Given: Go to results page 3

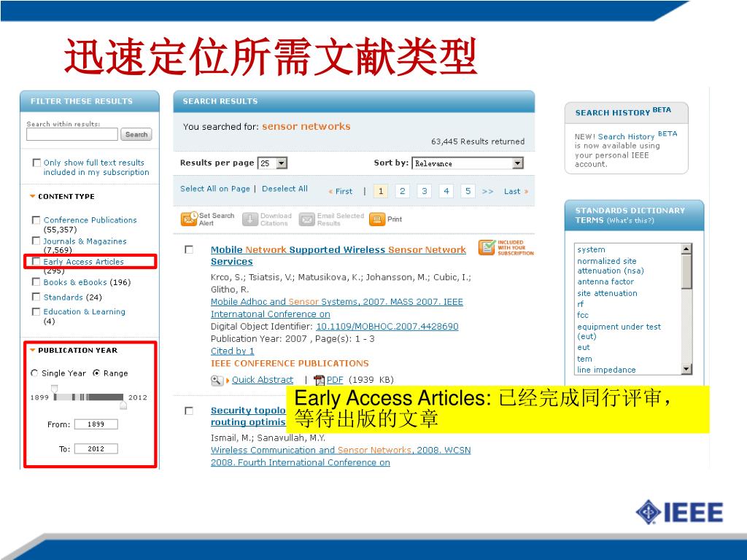Looking at the screenshot, I should point(424,191).
